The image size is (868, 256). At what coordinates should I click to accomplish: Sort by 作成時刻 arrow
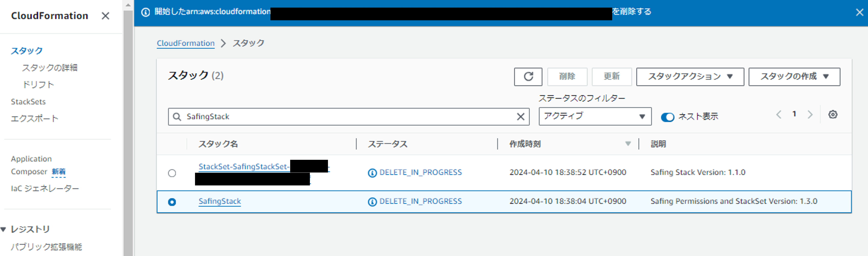(628, 144)
